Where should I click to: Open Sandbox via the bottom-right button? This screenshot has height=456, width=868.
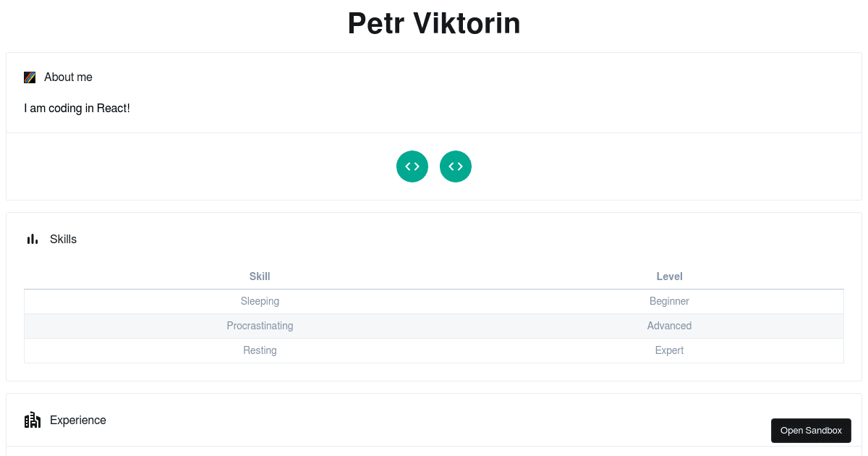point(811,430)
